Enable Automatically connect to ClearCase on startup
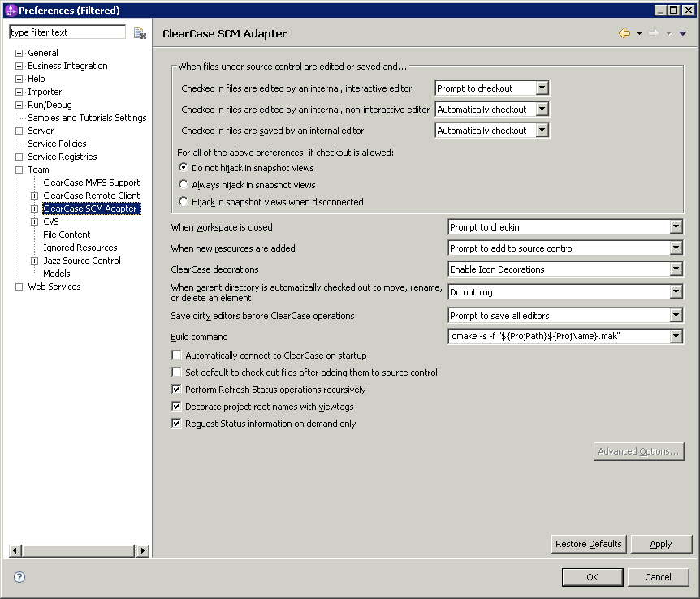 (176, 356)
